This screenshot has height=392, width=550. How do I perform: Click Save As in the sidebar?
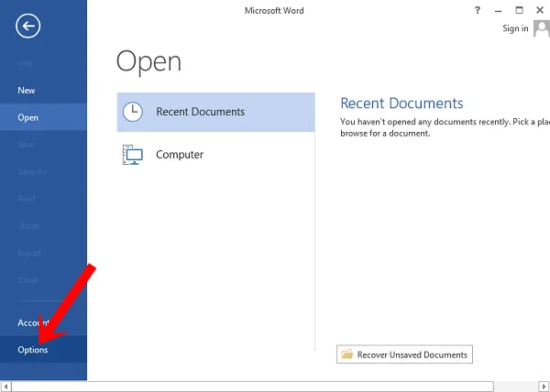click(31, 172)
